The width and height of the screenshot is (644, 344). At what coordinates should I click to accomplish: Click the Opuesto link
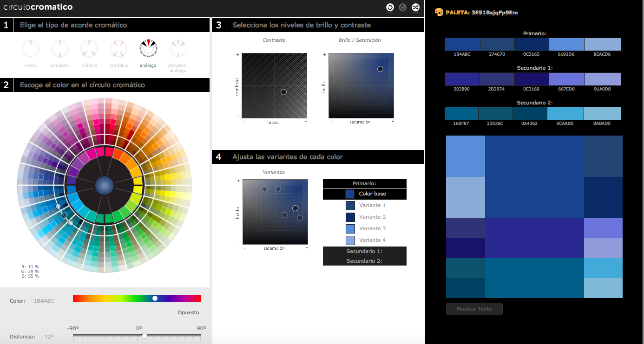[188, 312]
